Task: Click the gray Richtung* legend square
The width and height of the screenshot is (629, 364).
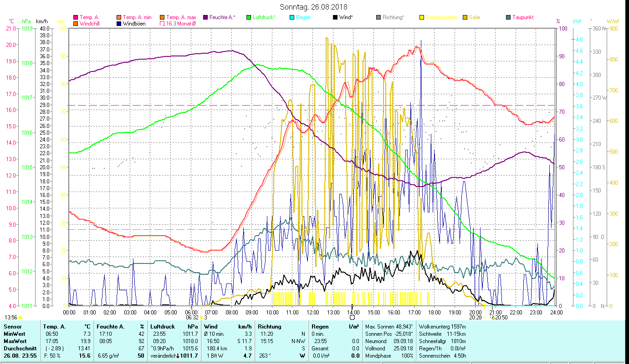Action: (378, 18)
